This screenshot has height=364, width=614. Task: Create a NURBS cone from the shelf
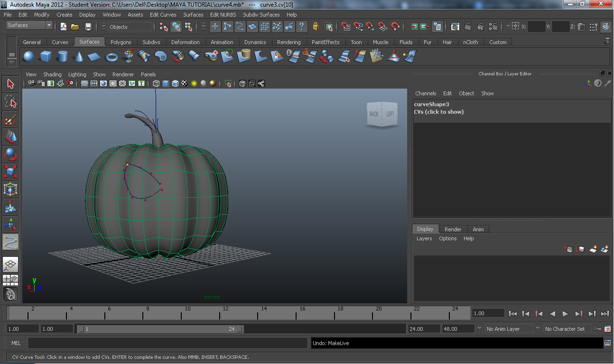78,57
